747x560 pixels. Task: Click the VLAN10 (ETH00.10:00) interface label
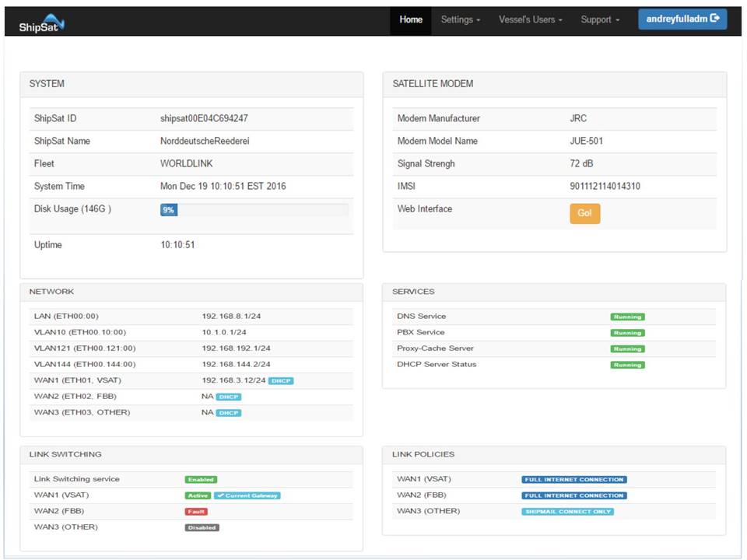tap(80, 332)
